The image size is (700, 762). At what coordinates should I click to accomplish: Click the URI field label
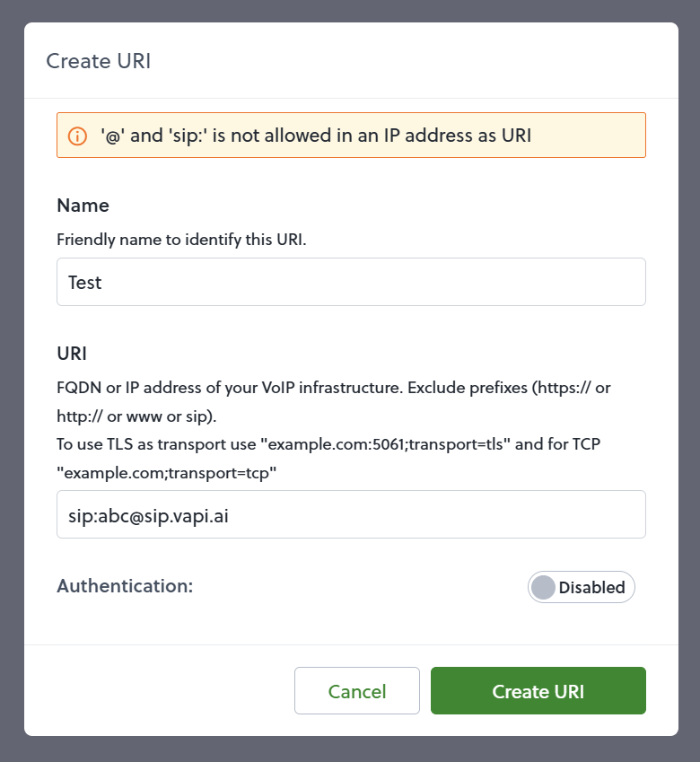coord(72,354)
